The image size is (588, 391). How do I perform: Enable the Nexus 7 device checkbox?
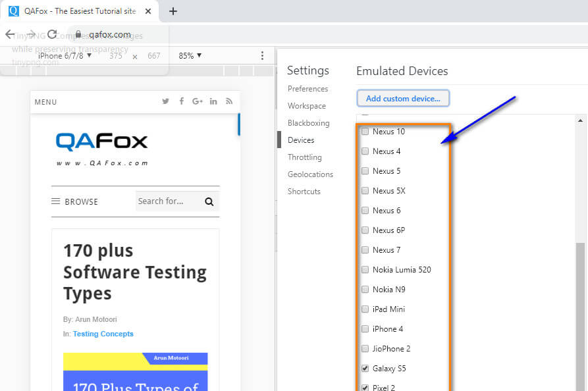(365, 250)
